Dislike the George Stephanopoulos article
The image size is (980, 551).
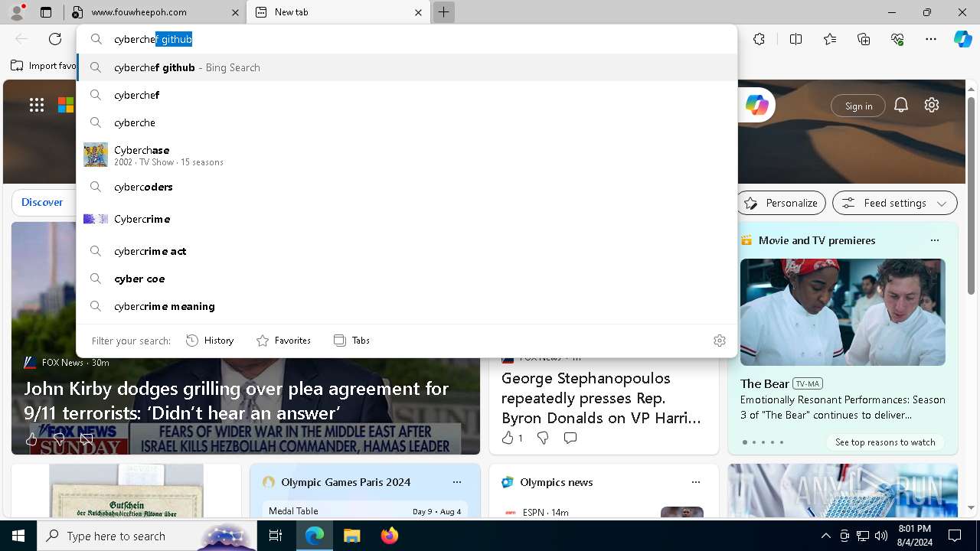pos(543,438)
